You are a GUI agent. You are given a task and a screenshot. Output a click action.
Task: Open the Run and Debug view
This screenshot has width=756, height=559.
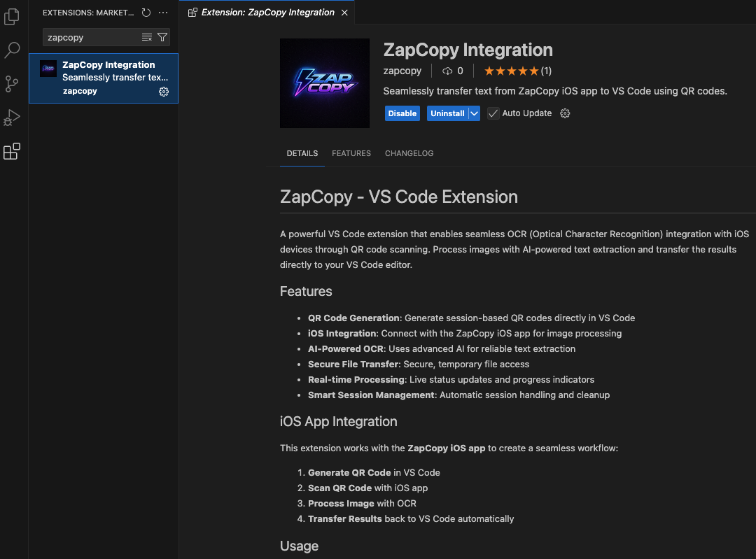point(12,118)
